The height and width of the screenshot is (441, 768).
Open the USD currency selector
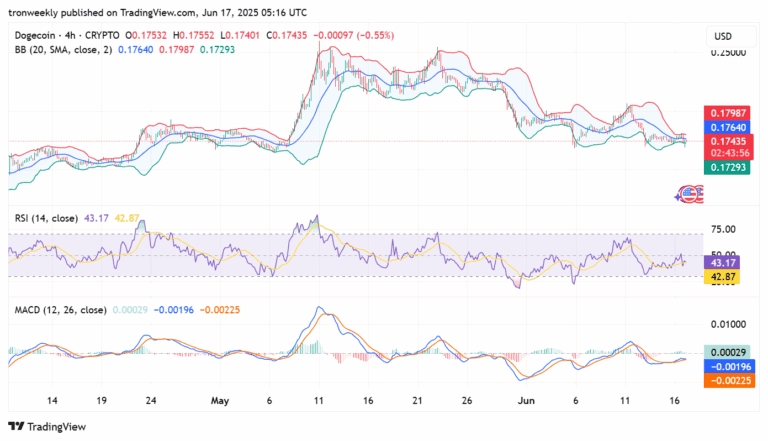tap(722, 36)
